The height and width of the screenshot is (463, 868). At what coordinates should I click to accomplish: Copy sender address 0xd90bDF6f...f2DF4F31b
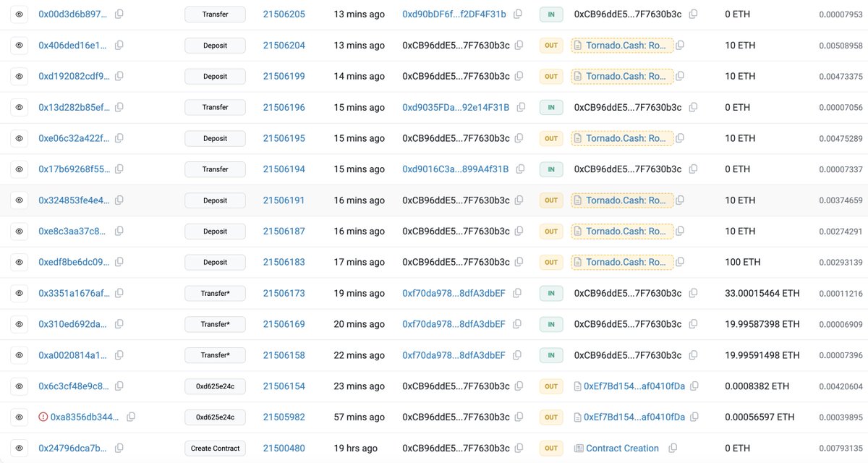point(518,14)
